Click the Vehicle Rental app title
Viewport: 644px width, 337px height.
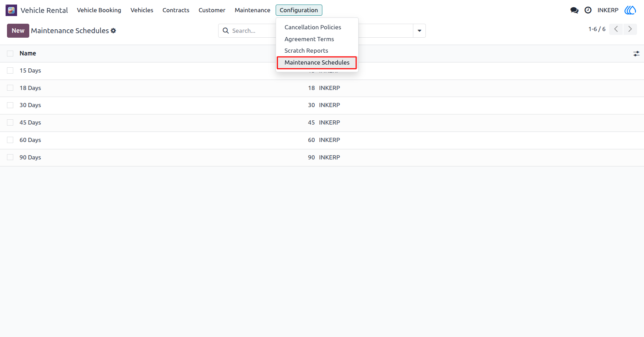(44, 10)
